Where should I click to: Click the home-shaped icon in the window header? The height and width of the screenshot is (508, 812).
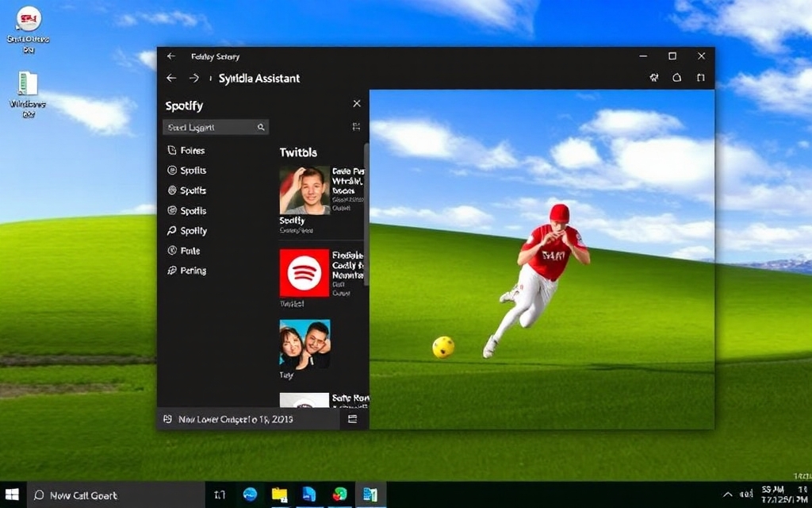tap(677, 78)
